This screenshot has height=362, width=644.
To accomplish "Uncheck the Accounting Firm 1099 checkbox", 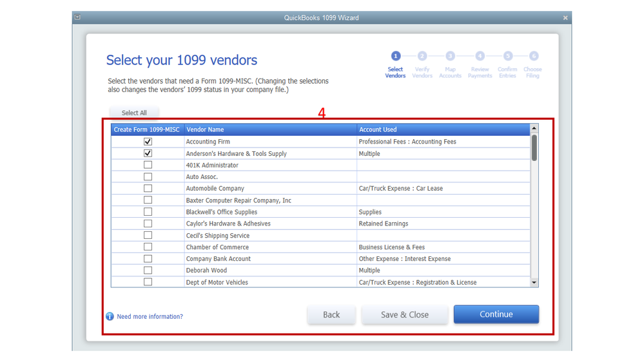I will (x=148, y=142).
